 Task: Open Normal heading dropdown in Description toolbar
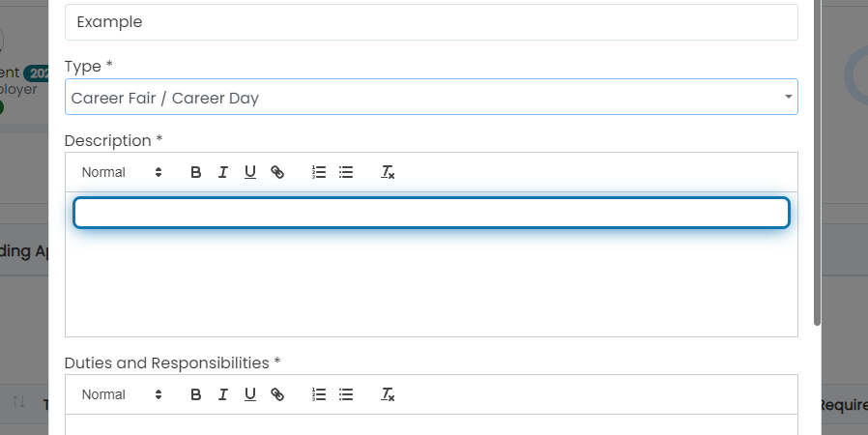[122, 172]
